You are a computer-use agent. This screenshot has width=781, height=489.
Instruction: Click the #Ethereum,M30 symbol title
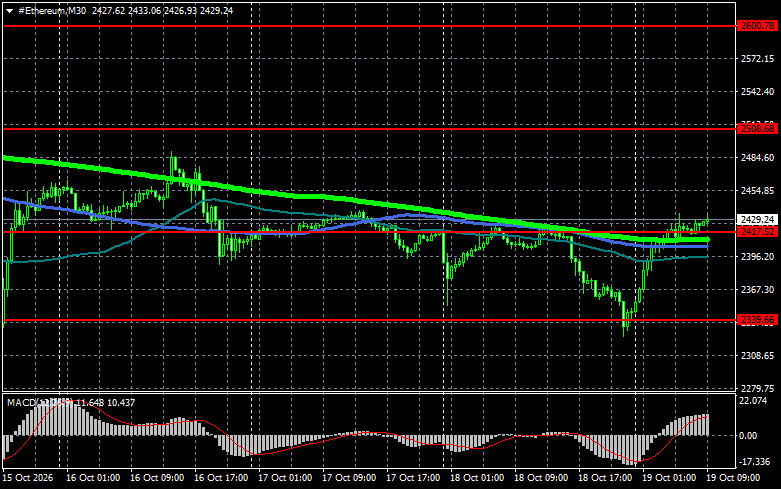(x=52, y=10)
